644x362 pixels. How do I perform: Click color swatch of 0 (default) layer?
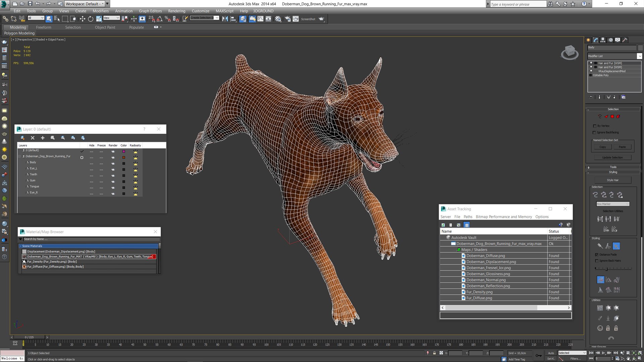click(124, 152)
